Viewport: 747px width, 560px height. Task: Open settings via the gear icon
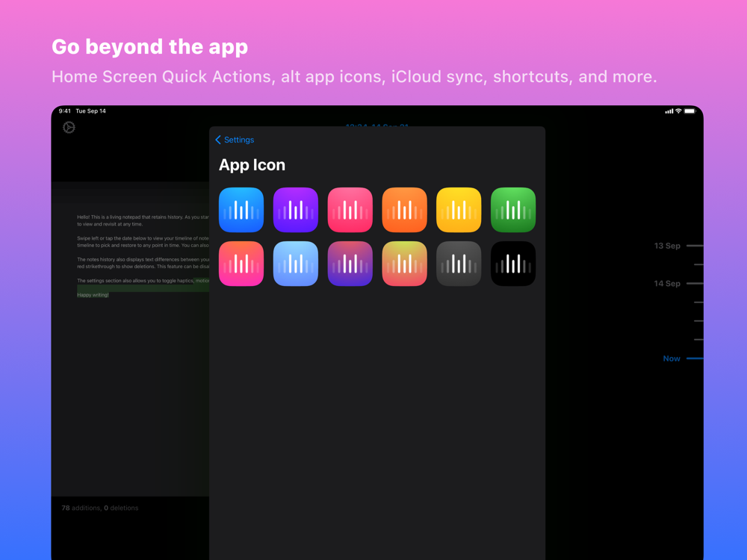tap(69, 127)
